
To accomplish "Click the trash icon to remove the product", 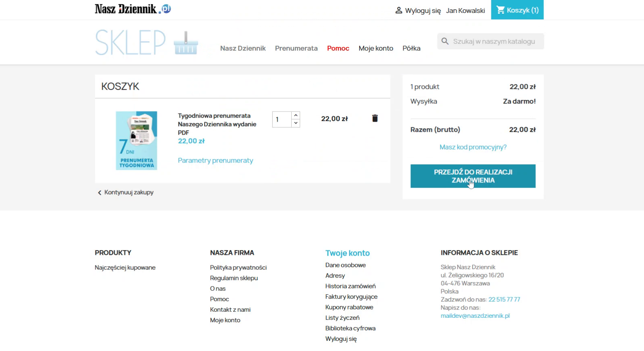I will tap(375, 118).
